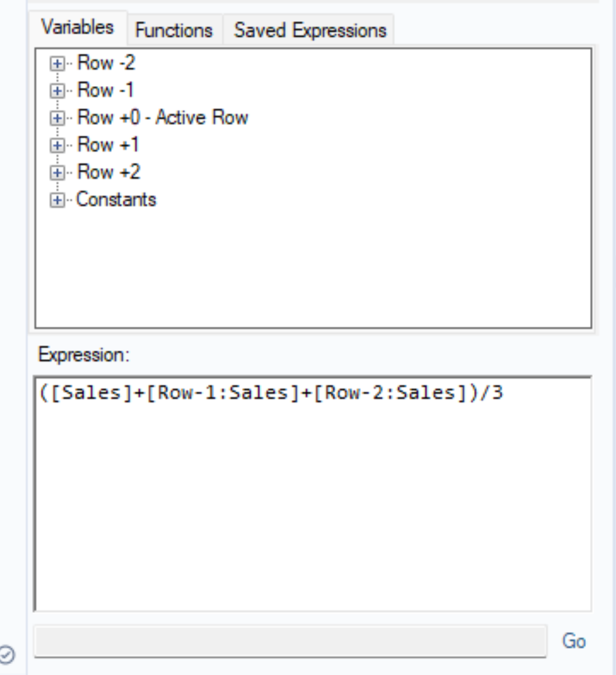The image size is (616, 675).
Task: Select the Row -2 label in tree
Action: click(x=106, y=63)
